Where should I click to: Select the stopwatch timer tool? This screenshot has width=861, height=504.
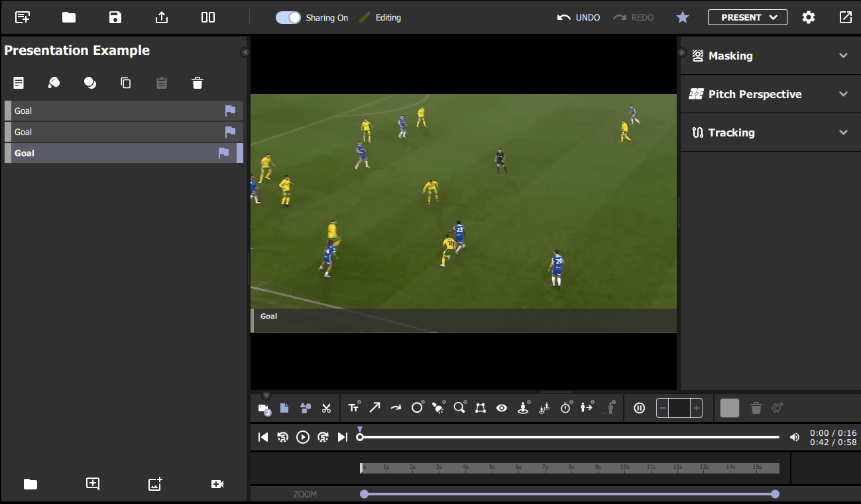click(x=566, y=407)
